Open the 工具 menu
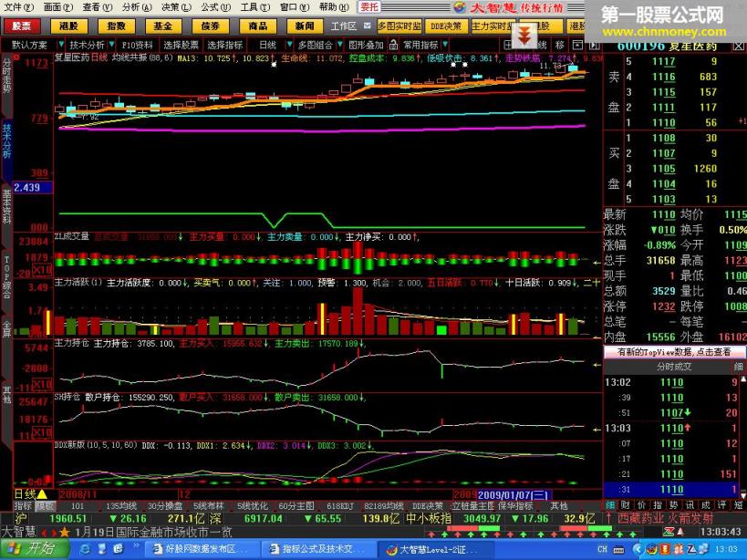The image size is (747, 560). [x=254, y=7]
